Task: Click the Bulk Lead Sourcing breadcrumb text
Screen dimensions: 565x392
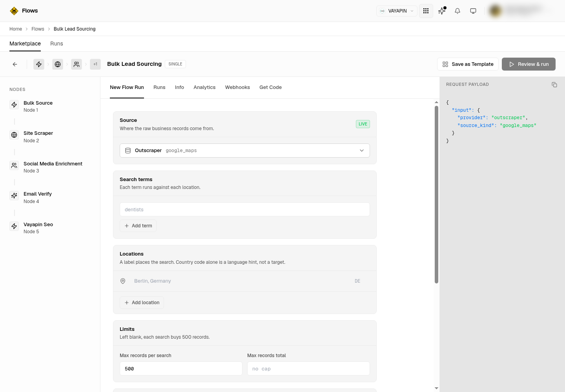Action: coord(75,29)
